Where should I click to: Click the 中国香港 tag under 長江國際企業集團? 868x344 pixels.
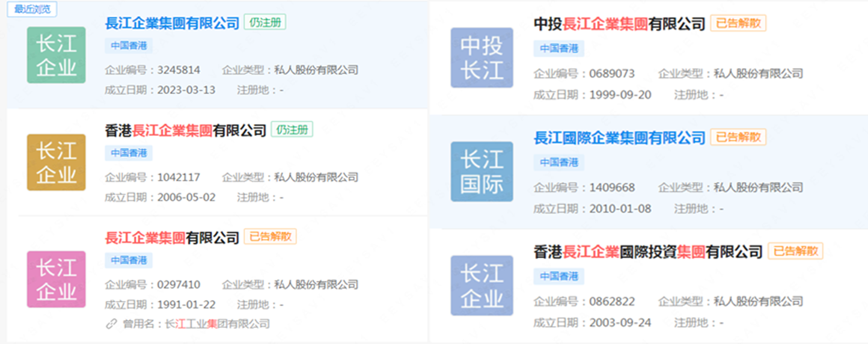click(558, 162)
